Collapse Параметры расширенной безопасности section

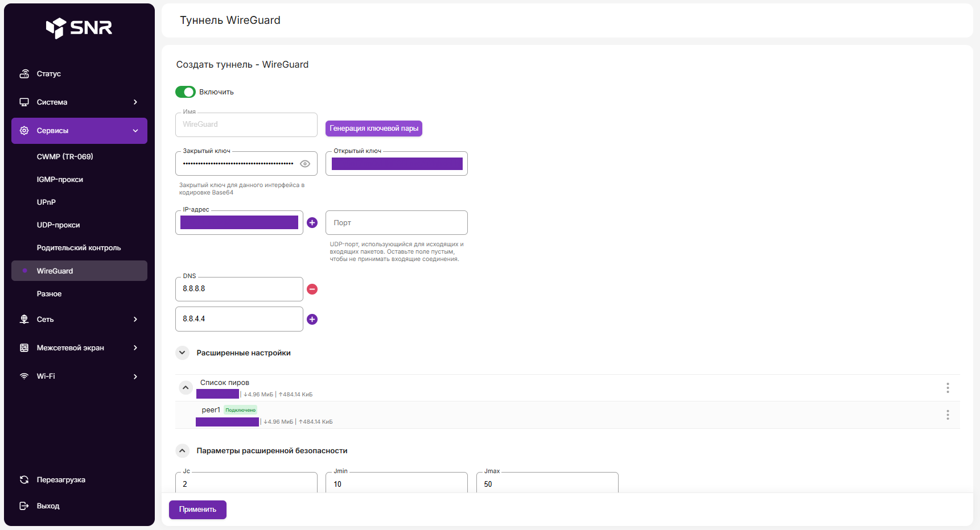pos(182,451)
